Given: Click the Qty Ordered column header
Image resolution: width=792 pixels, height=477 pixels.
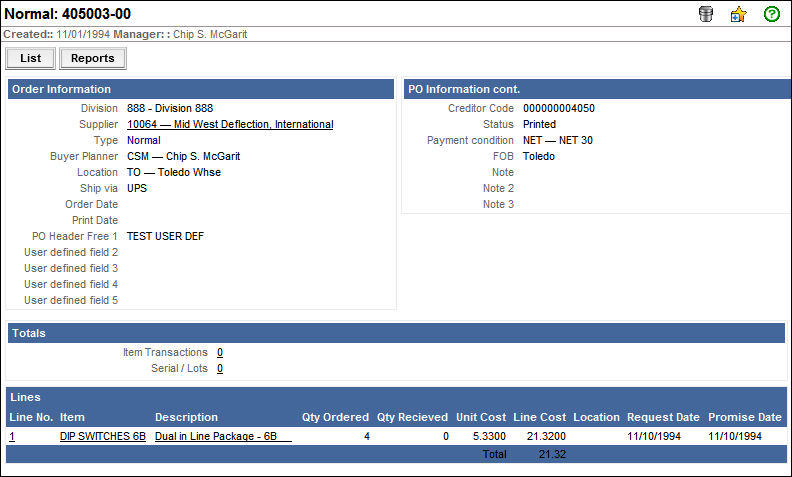Looking at the screenshot, I should (335, 417).
